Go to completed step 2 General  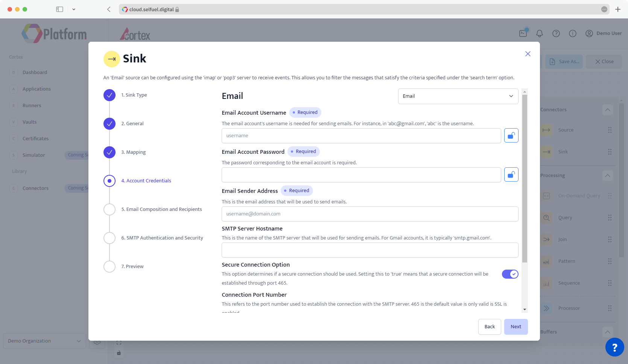coord(109,124)
